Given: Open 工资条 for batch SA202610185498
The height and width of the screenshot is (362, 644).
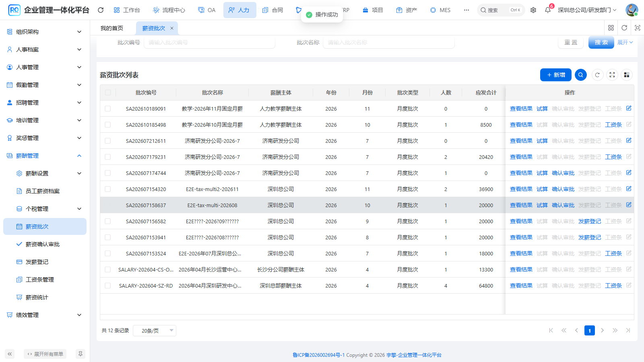Looking at the screenshot, I should [613, 125].
